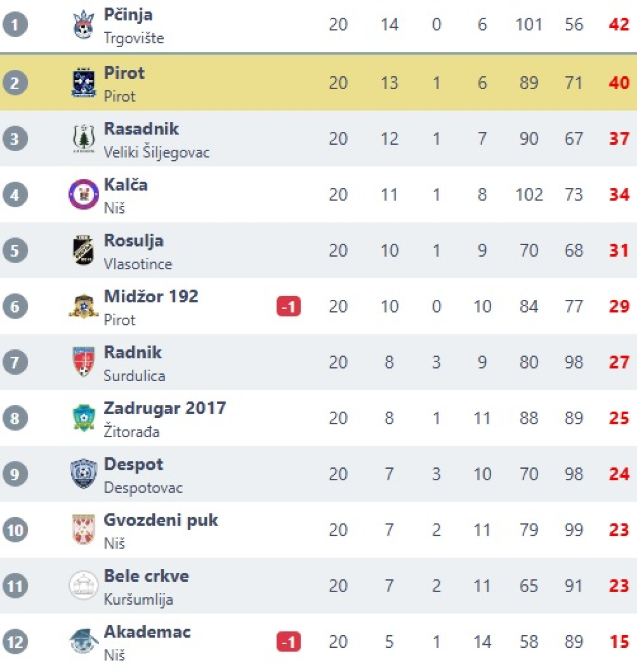Click the Radnik red-blue shield crest

[83, 362]
